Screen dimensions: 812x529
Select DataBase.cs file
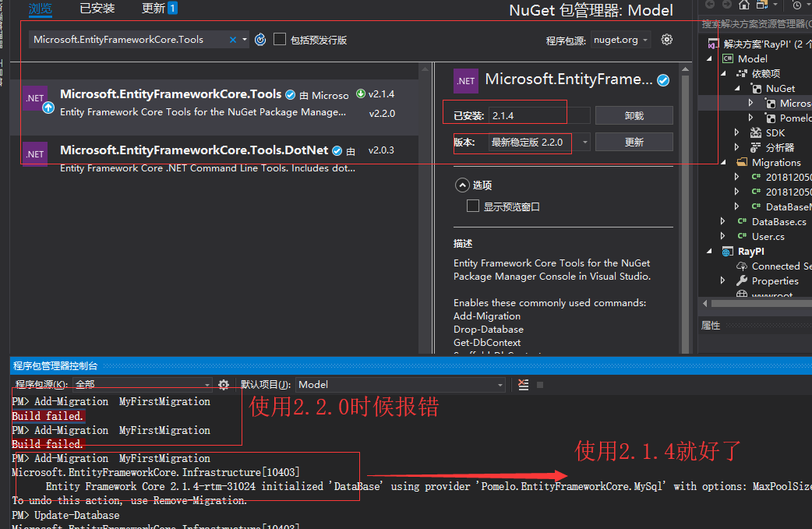(x=778, y=221)
